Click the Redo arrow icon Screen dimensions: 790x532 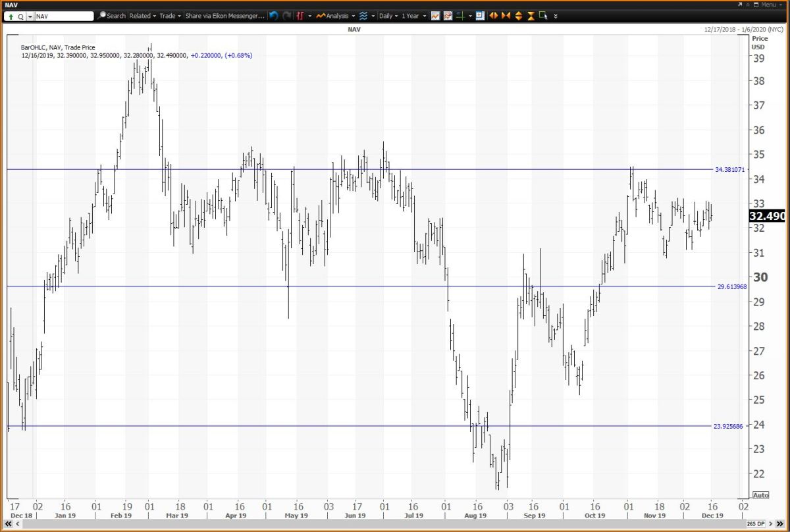(x=287, y=16)
